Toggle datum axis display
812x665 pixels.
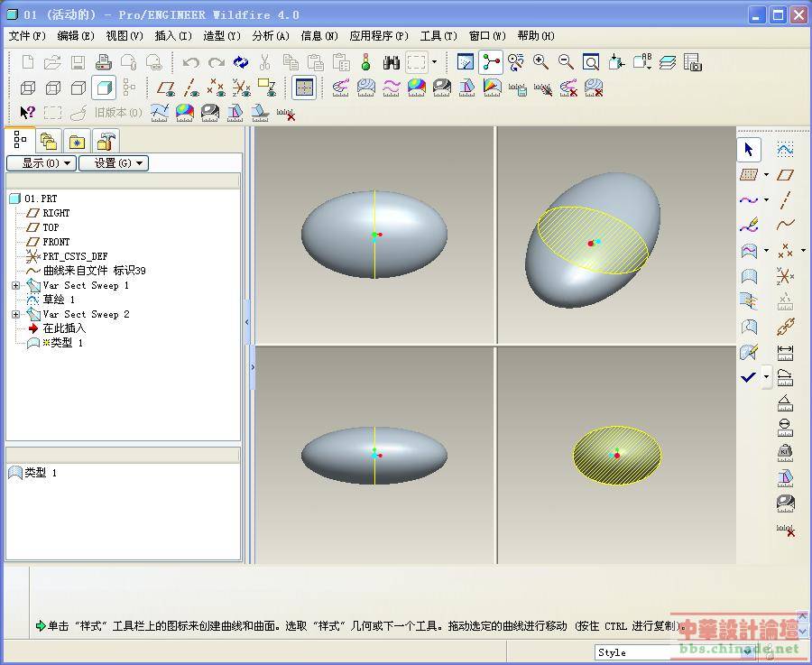(191, 88)
